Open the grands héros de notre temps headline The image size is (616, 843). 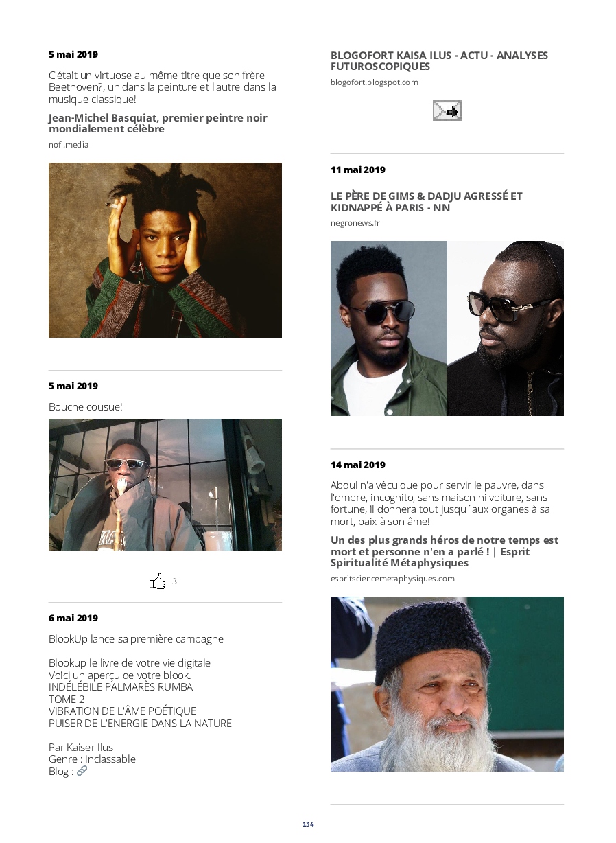click(445, 551)
